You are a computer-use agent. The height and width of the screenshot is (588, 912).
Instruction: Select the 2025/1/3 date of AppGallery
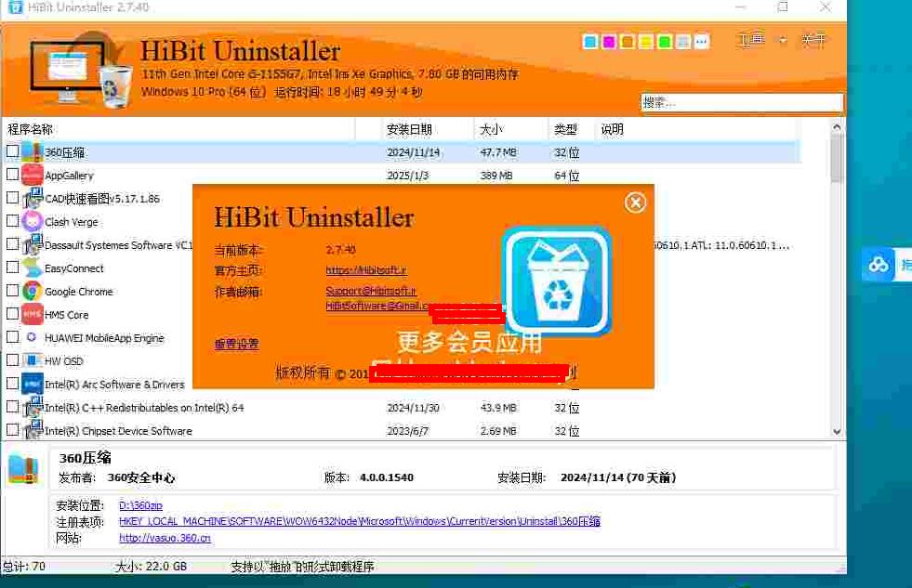coord(408,176)
